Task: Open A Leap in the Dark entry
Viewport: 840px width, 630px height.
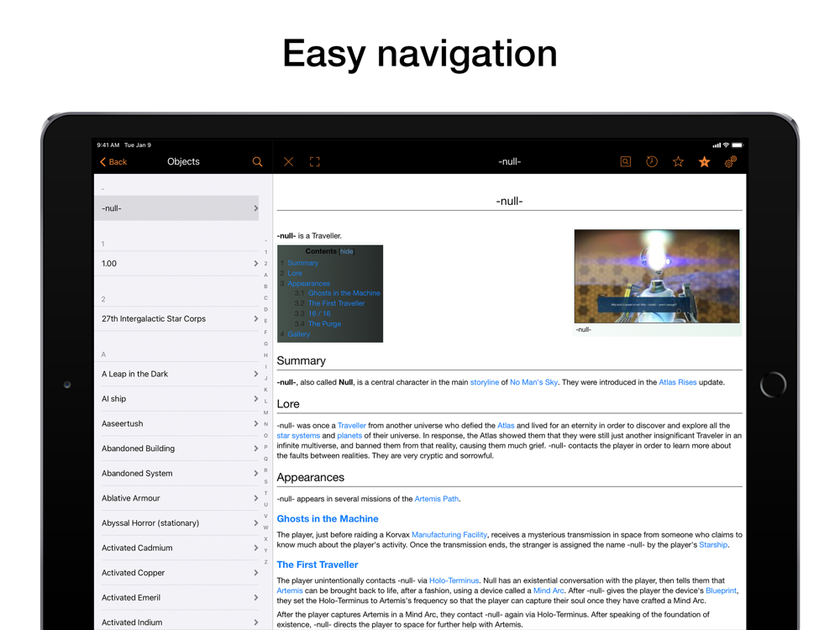Action: pyautogui.click(x=176, y=374)
